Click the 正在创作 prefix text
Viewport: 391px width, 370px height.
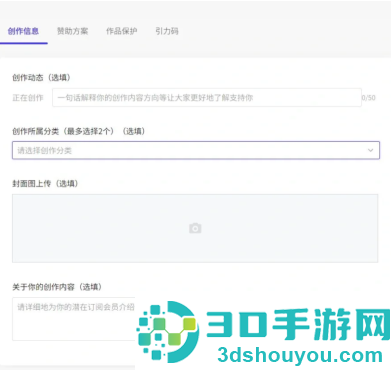pos(28,98)
